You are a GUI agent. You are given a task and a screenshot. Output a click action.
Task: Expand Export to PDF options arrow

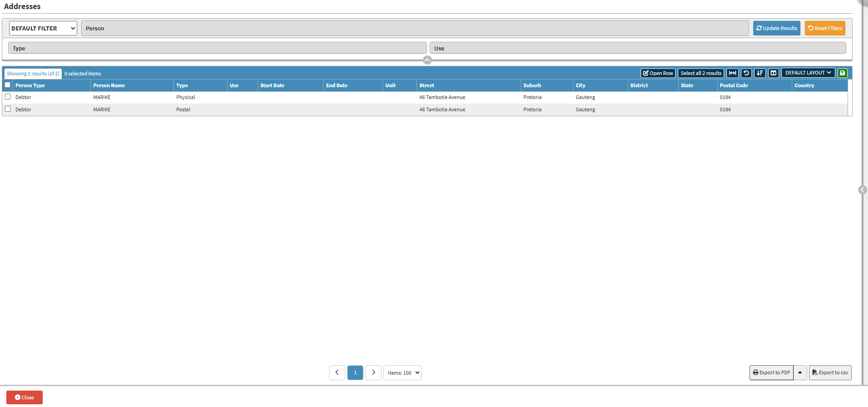click(800, 372)
